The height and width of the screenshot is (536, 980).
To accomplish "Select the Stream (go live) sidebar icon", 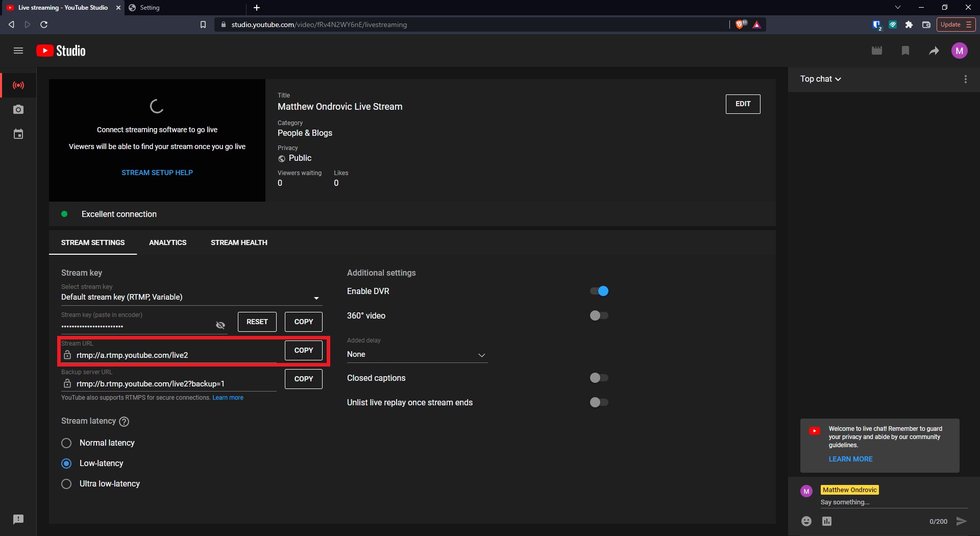I will [18, 85].
